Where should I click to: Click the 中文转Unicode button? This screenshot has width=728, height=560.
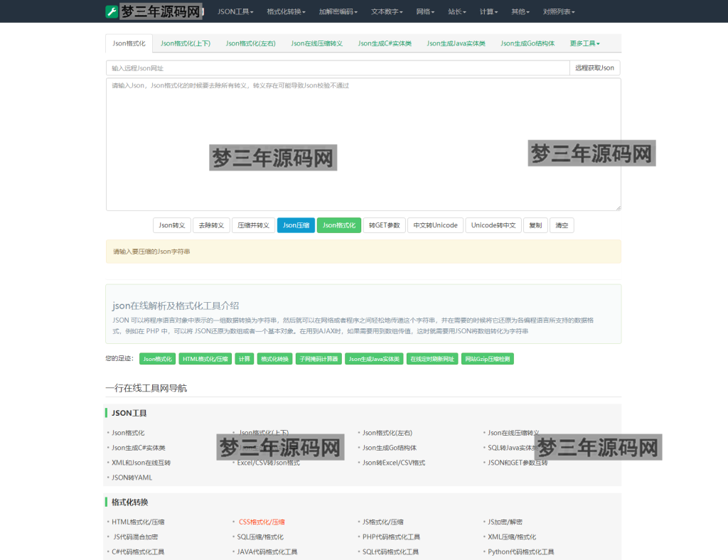point(435,225)
